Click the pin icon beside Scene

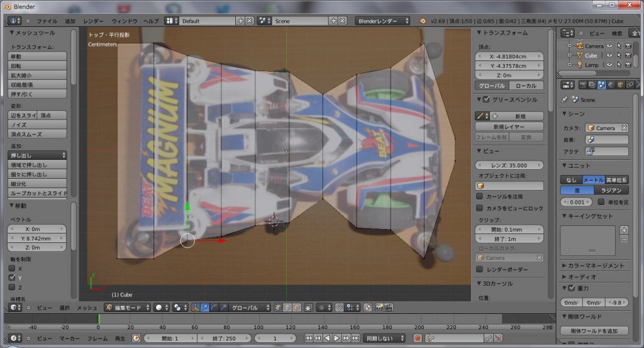point(565,99)
